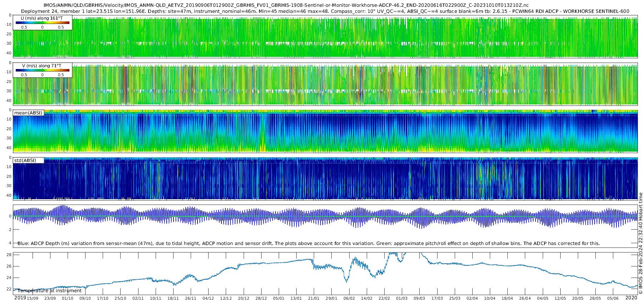
Task: Click the 01/10 date tick on time axis
Action: pyautogui.click(x=68, y=298)
